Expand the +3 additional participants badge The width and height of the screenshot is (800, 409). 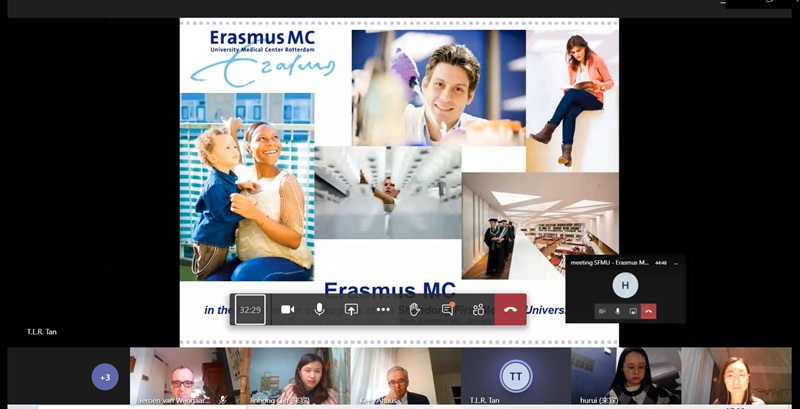[x=105, y=377]
